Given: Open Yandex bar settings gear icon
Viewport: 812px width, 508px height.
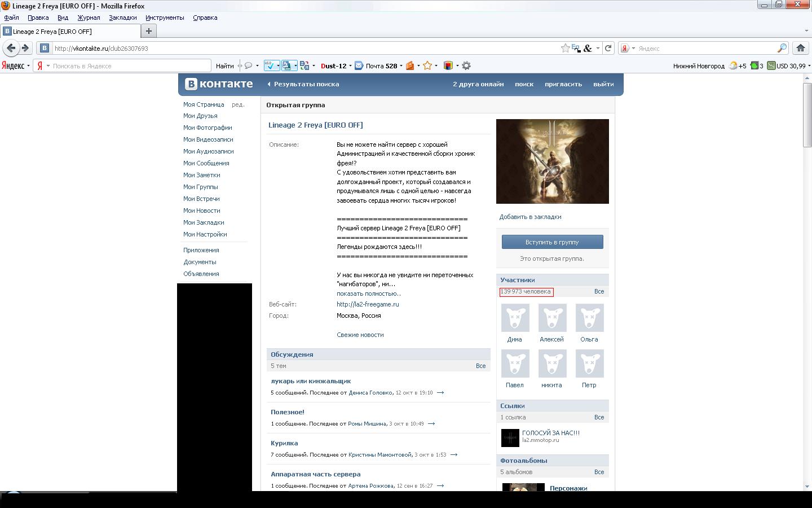Looking at the screenshot, I should [x=466, y=65].
